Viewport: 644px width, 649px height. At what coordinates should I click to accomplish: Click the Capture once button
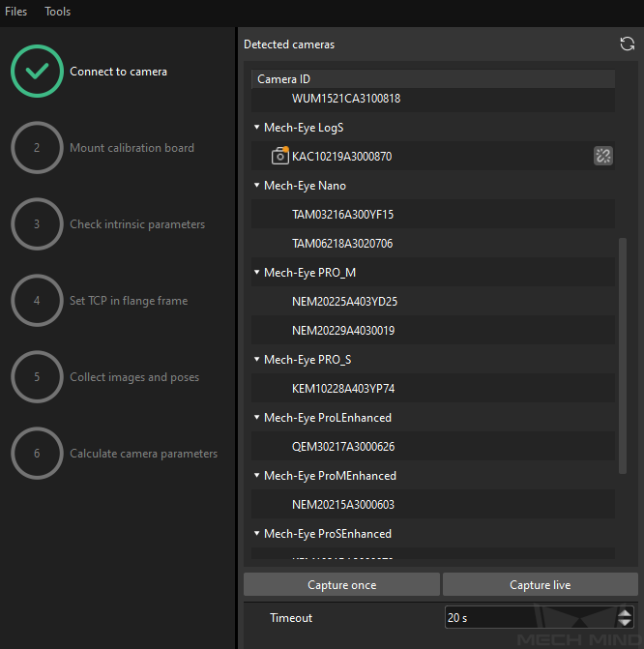click(341, 584)
